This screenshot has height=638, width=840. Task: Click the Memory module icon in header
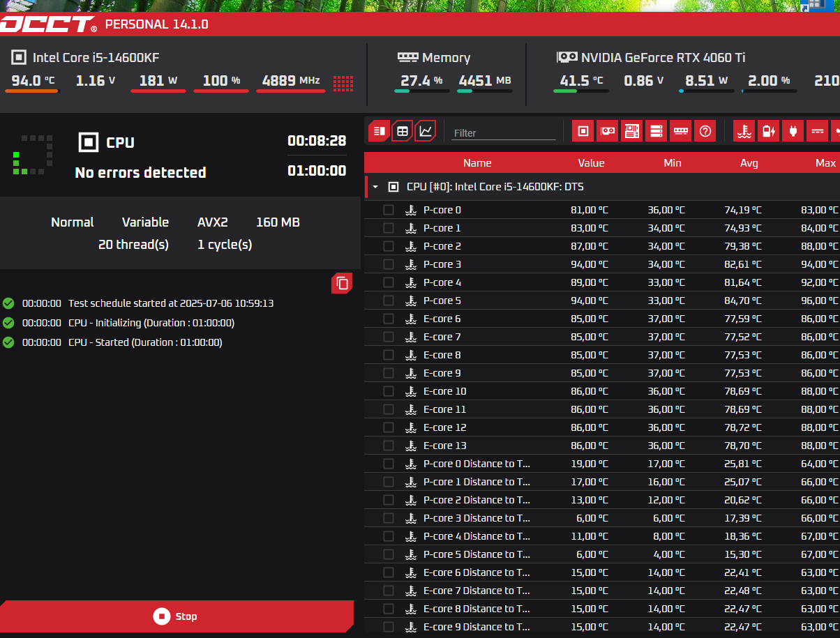[x=407, y=58]
